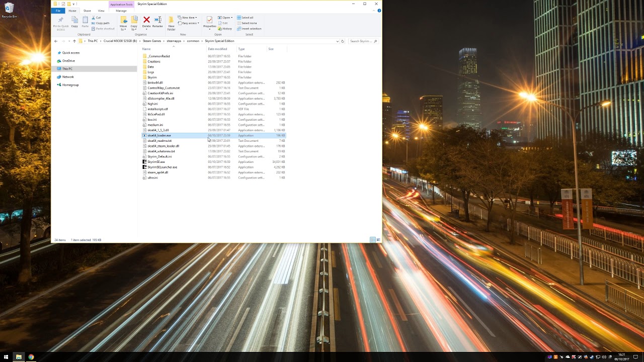Switch to the Share ribbon tab
The height and width of the screenshot is (362, 644).
[x=87, y=11]
